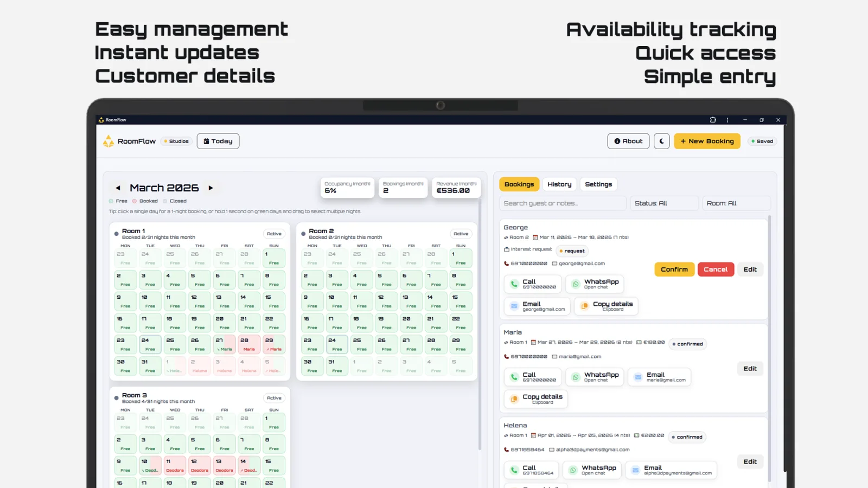868x488 pixels.
Task: Click Copy details icon for George
Action: 584,306
